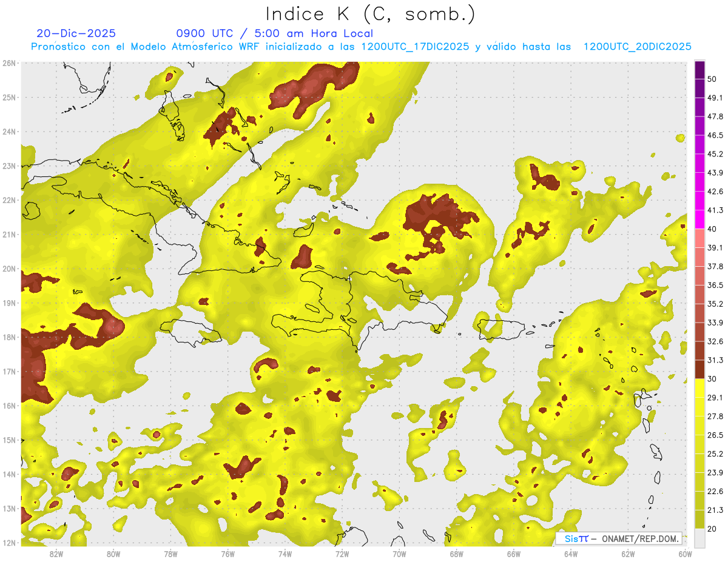
Task: Click the 42.6 colorbar value
Action: (715, 192)
